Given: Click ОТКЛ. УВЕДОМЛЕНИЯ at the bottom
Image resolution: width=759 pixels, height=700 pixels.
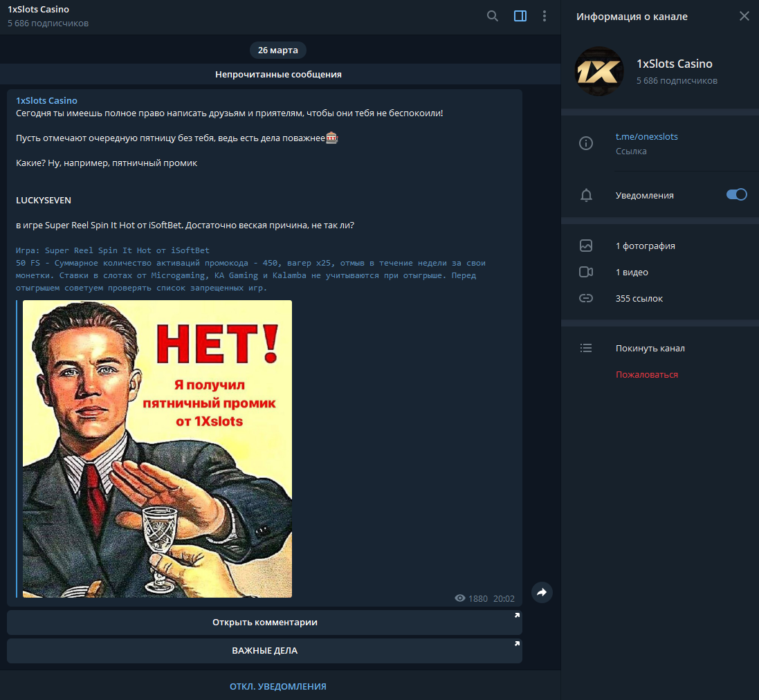Looking at the screenshot, I should [277, 686].
